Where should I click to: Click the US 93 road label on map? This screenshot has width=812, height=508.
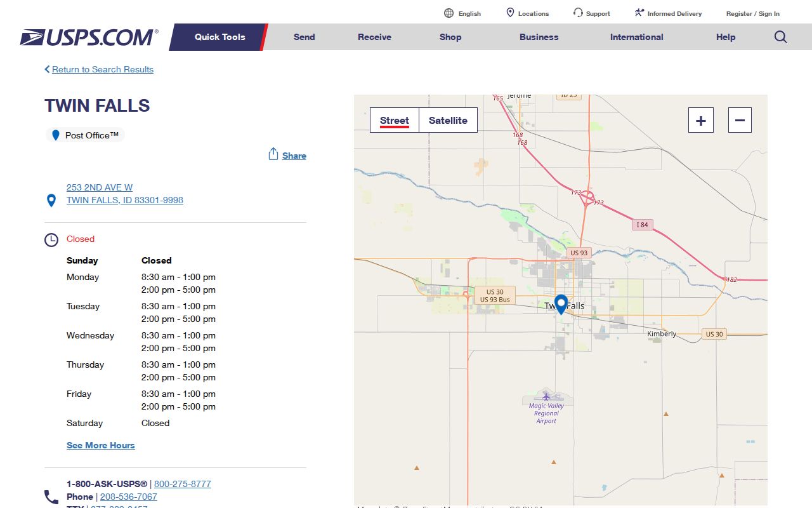click(x=579, y=253)
